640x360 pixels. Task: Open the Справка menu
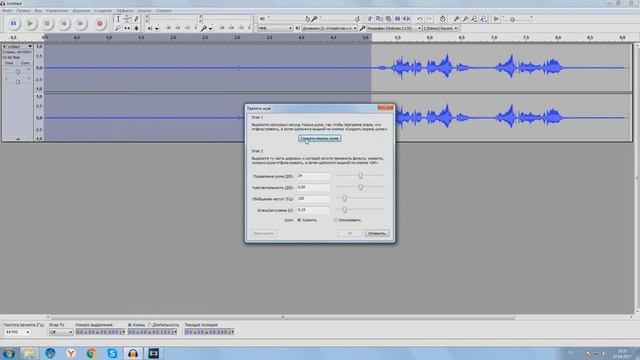coord(164,11)
